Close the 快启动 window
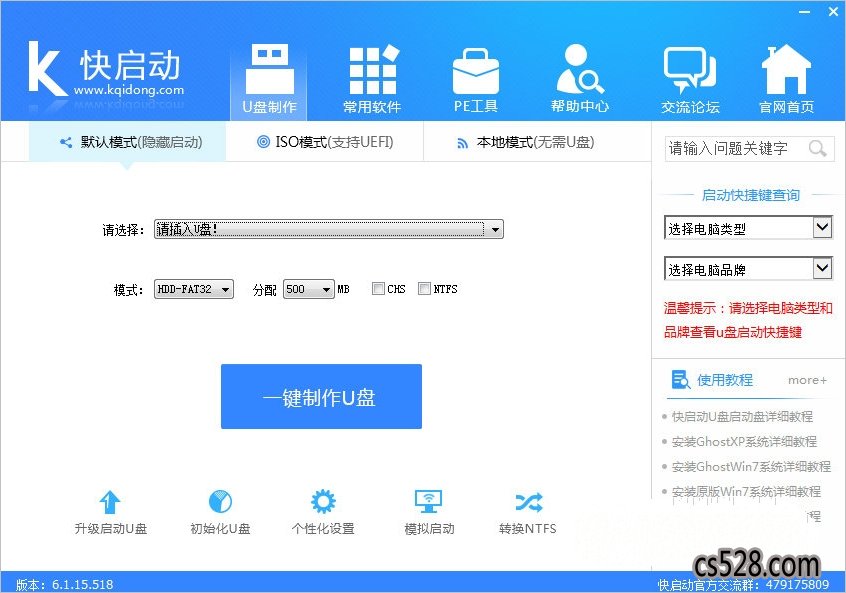846x593 pixels. point(833,11)
